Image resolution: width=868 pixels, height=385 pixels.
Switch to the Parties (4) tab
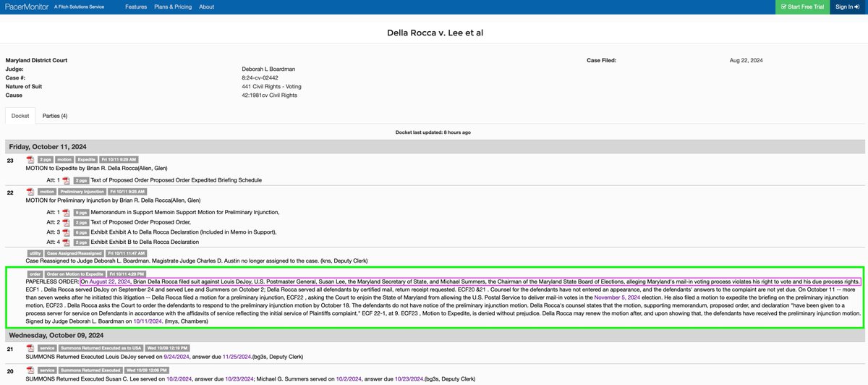[x=55, y=116]
